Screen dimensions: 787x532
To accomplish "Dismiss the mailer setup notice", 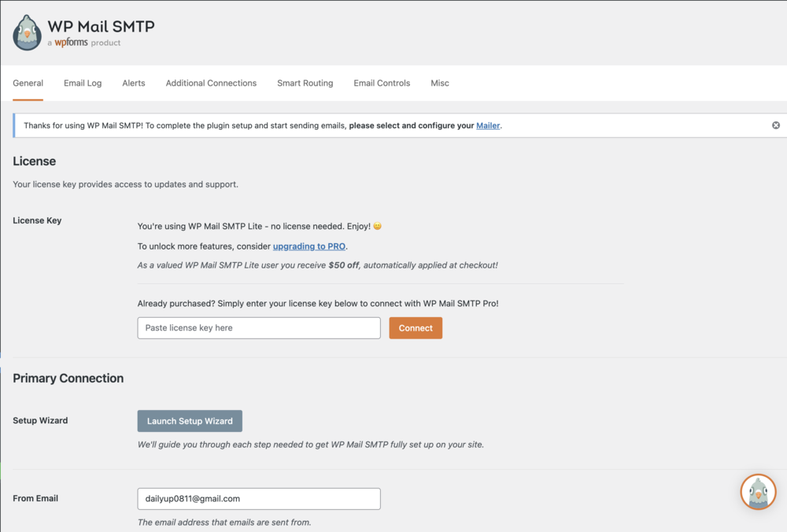I will pyautogui.click(x=775, y=125).
